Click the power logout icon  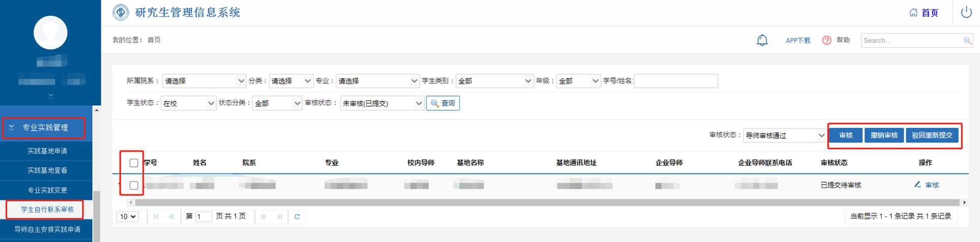point(966,13)
